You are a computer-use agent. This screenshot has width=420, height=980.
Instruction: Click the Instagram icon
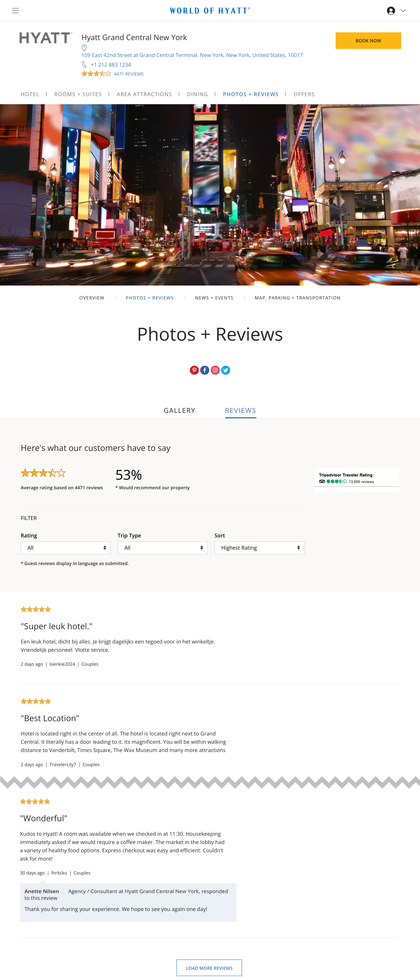pyautogui.click(x=215, y=370)
